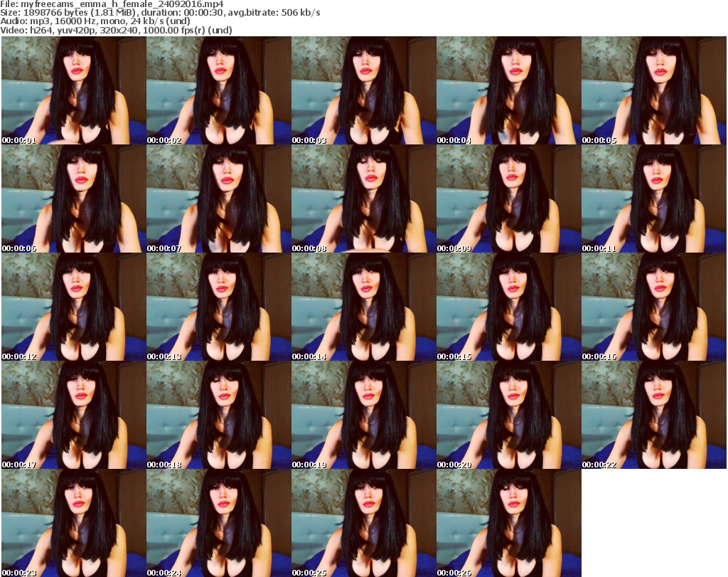Viewport: 728px width, 577px height.
Task: Choose the frame stamped 00:00:18
Action: 219,415
